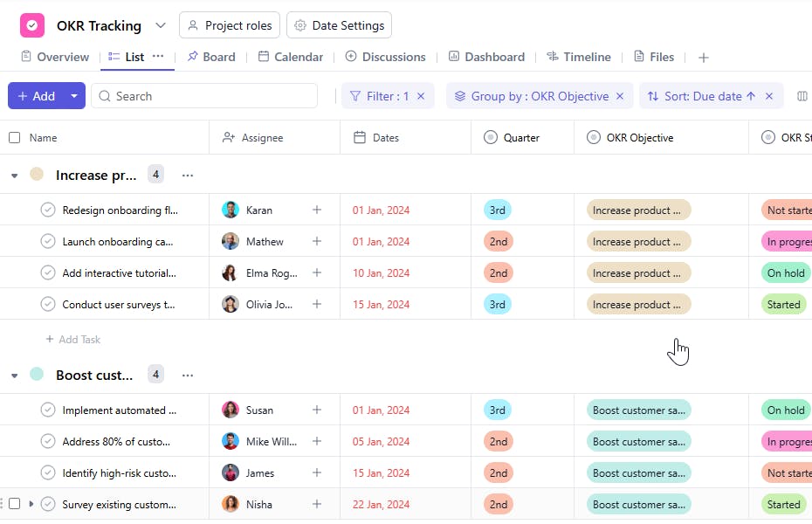Viewport: 812px width, 524px height.
Task: Expand subtasks of Survey existing customers task
Action: (31, 504)
